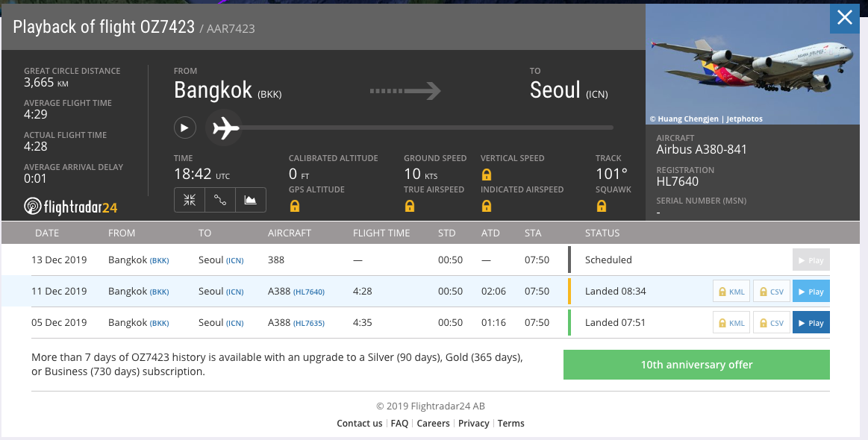The width and height of the screenshot is (868, 440).
Task: Click ICN link in the 05 Dec row
Action: 234,323
